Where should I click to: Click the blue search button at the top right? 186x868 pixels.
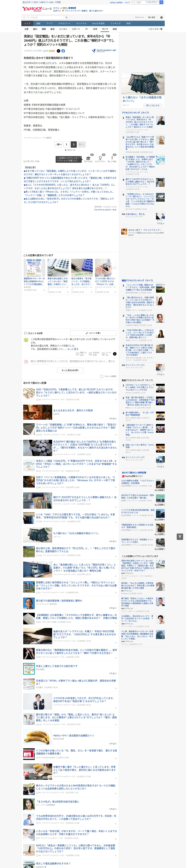pos(161,2)
